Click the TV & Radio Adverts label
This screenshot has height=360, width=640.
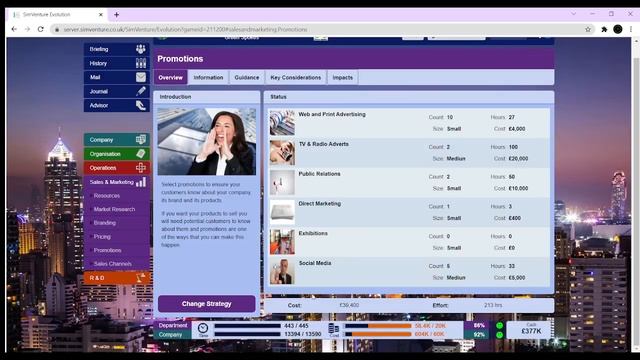pos(324,144)
